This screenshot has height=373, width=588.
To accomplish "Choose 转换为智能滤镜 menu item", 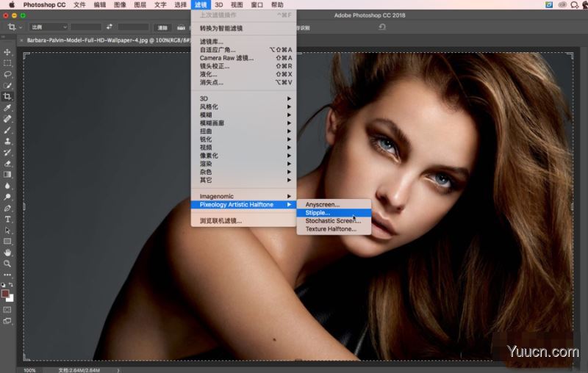I will pyautogui.click(x=243, y=29).
